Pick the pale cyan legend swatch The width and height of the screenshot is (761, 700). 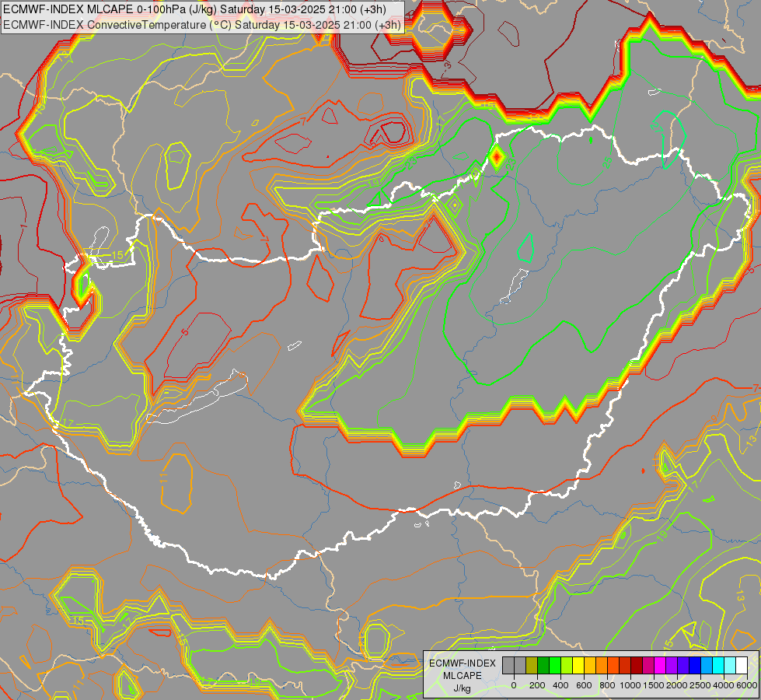(x=731, y=666)
